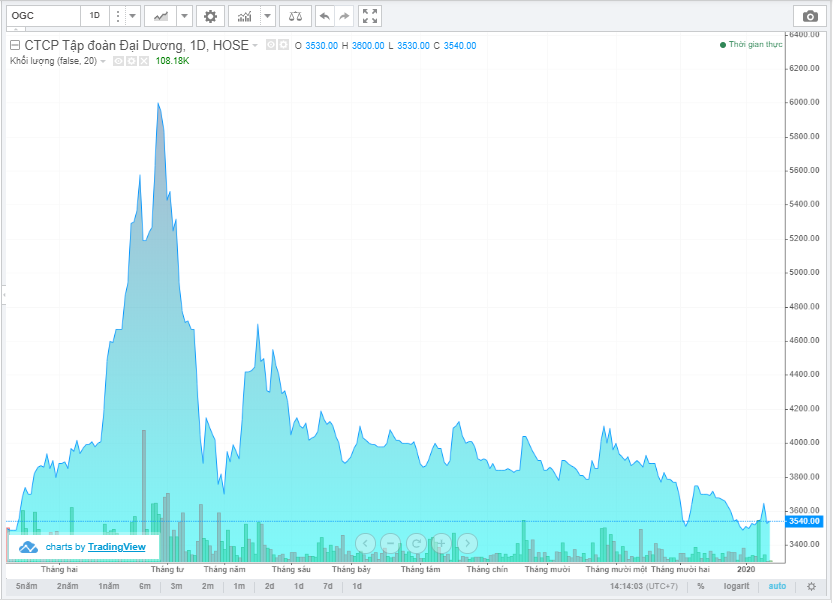Click the Thời gian thực realtime status
The height and width of the screenshot is (603, 833).
(751, 45)
